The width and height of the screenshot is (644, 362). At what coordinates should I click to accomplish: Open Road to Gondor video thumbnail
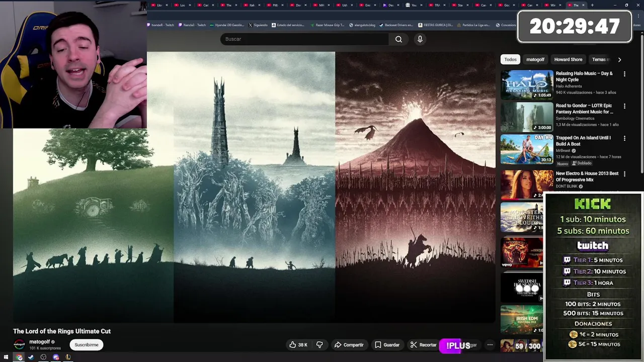pos(527,117)
